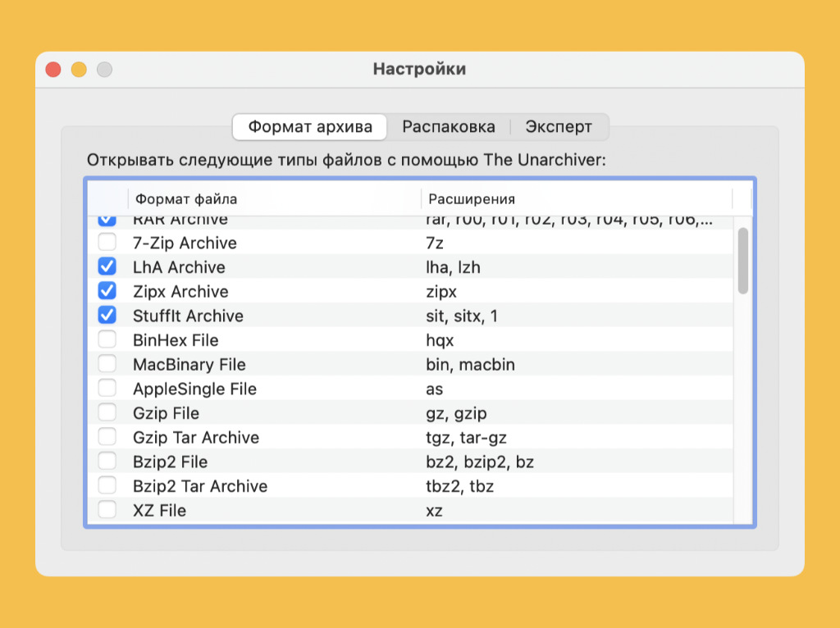
Task: Uncheck the StuffIt Archive checkbox
Action: pyautogui.click(x=107, y=316)
